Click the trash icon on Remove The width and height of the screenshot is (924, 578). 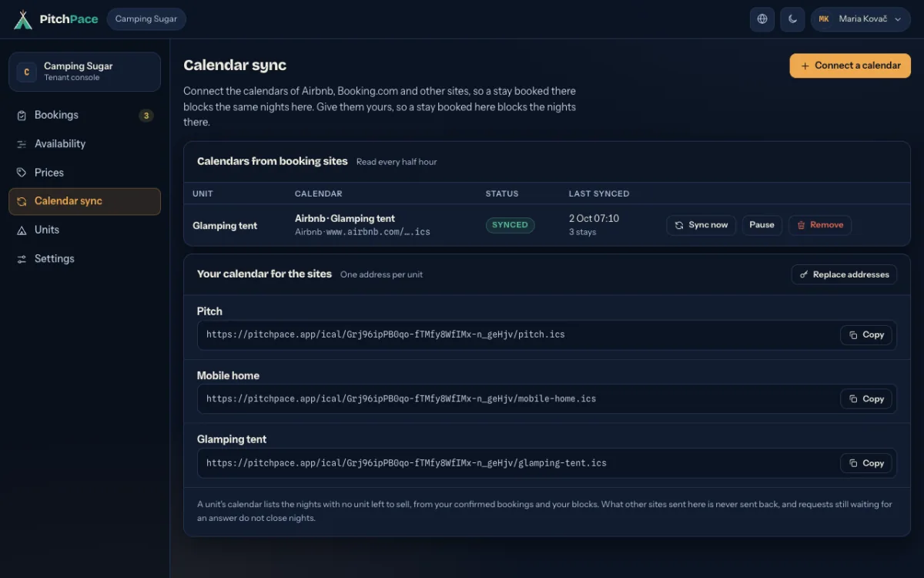pyautogui.click(x=802, y=225)
